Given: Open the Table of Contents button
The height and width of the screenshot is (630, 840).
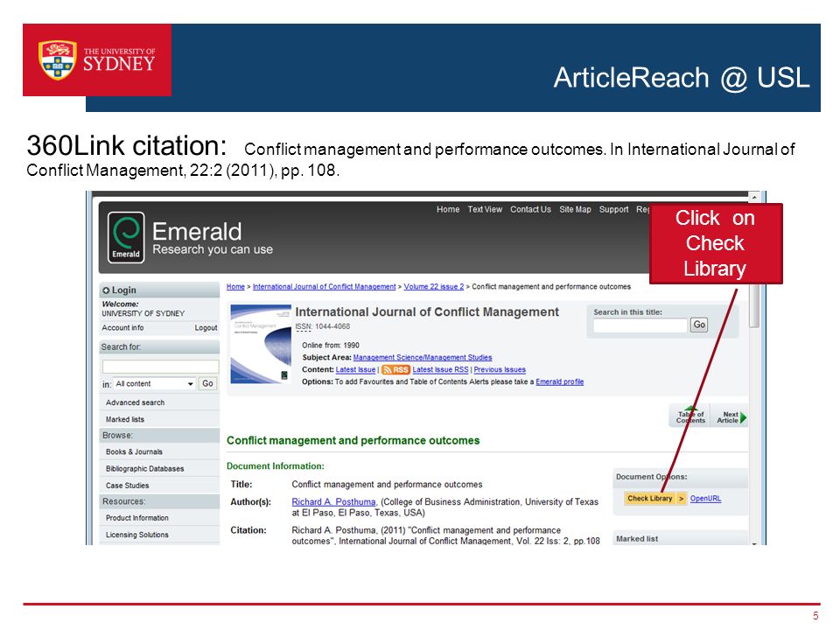Looking at the screenshot, I should 690,416.
